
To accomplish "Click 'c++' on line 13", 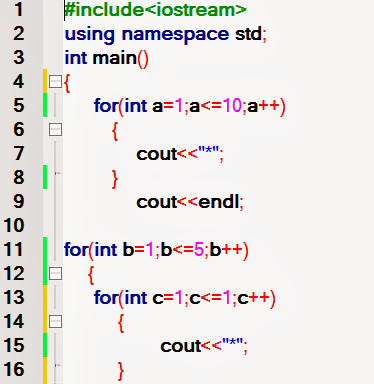I will click(x=253, y=298).
